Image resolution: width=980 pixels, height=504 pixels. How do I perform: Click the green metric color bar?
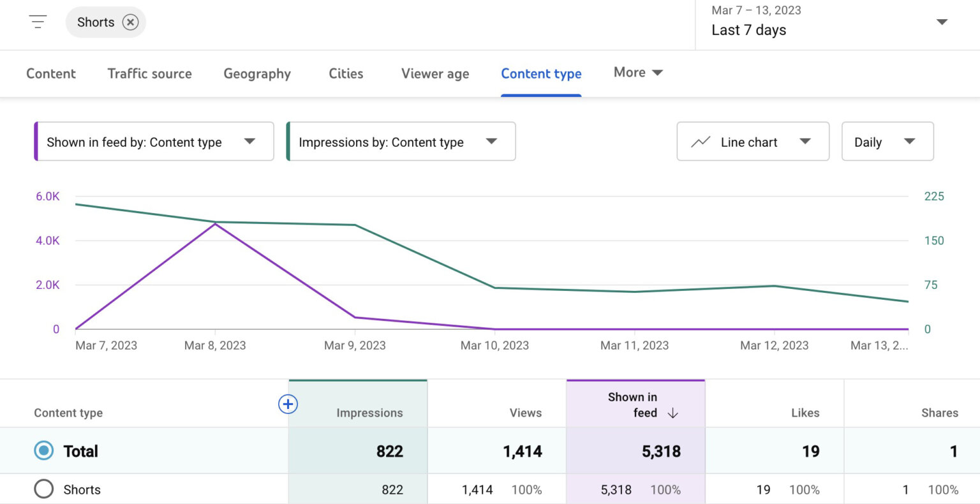click(290, 141)
